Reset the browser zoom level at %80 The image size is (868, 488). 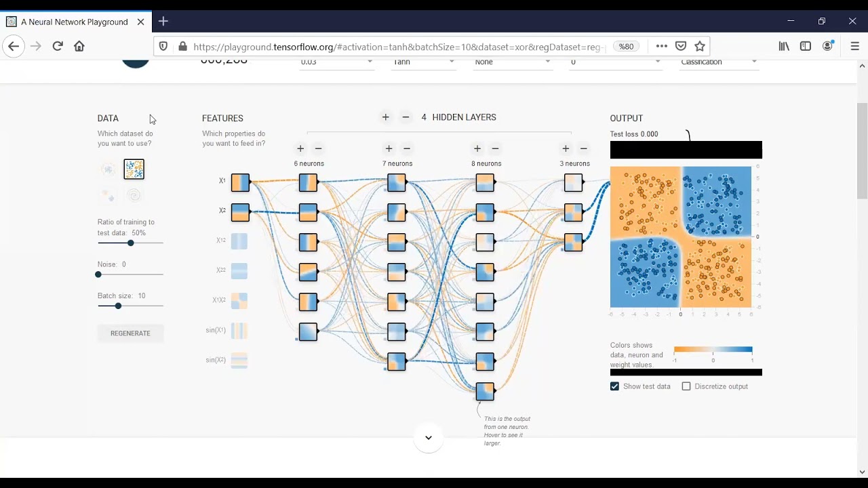pyautogui.click(x=627, y=46)
